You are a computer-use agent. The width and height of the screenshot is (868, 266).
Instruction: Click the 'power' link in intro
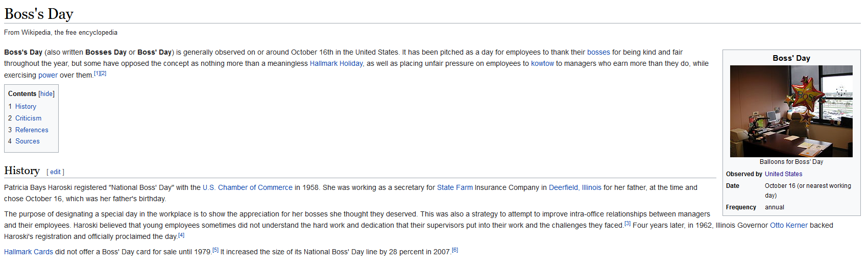[x=48, y=75]
